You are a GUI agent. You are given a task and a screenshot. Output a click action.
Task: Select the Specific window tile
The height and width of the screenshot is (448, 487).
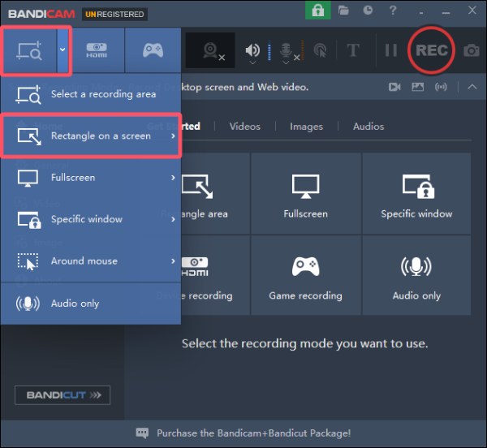416,194
